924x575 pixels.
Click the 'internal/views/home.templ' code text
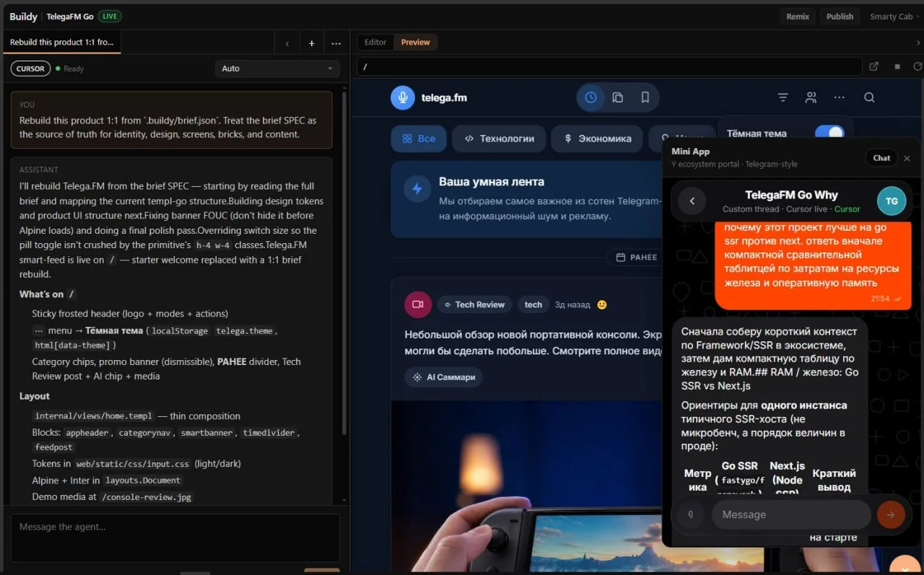pos(94,416)
